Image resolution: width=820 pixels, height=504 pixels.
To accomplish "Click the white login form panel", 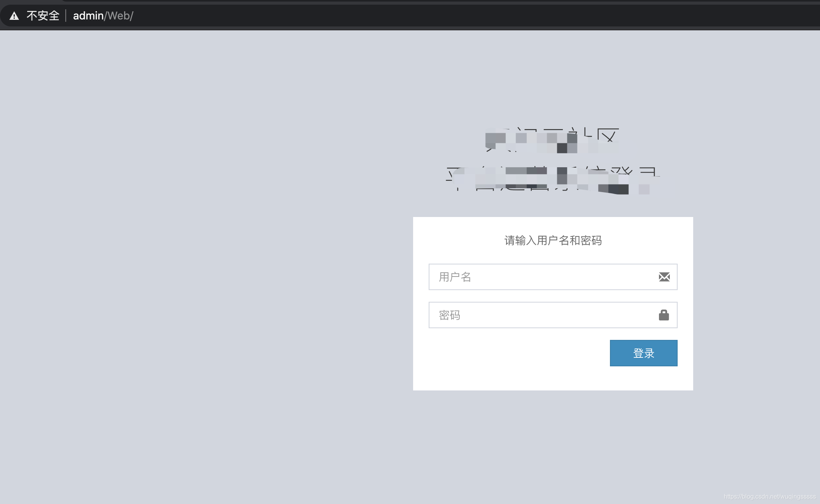I will (552, 303).
